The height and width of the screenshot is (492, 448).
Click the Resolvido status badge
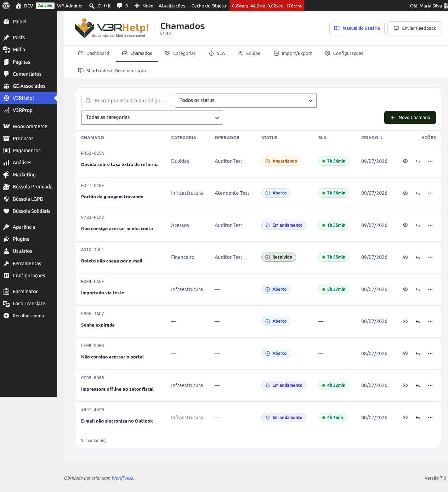pyautogui.click(x=279, y=257)
